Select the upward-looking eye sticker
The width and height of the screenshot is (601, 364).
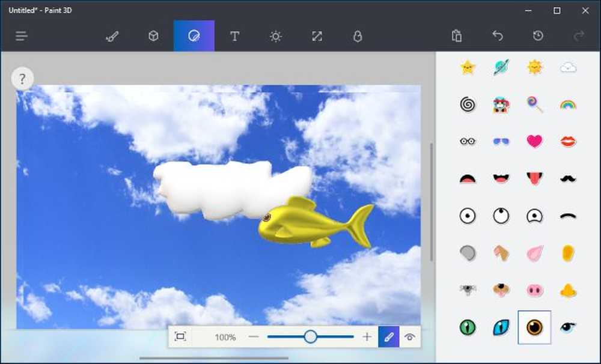(501, 216)
